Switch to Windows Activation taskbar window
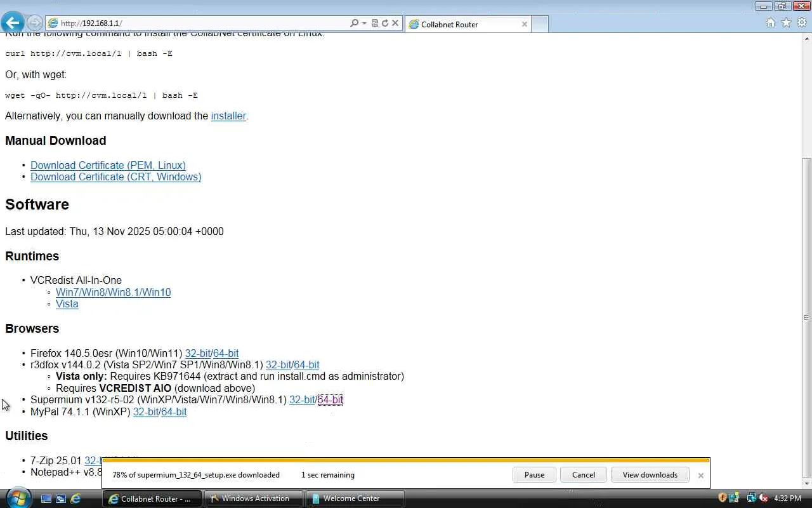 click(254, 498)
